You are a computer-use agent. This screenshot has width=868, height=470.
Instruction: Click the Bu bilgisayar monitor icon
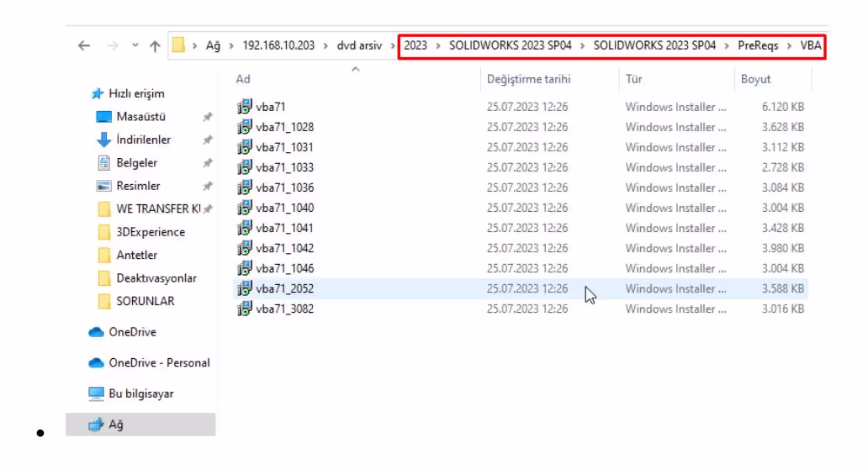pos(96,393)
